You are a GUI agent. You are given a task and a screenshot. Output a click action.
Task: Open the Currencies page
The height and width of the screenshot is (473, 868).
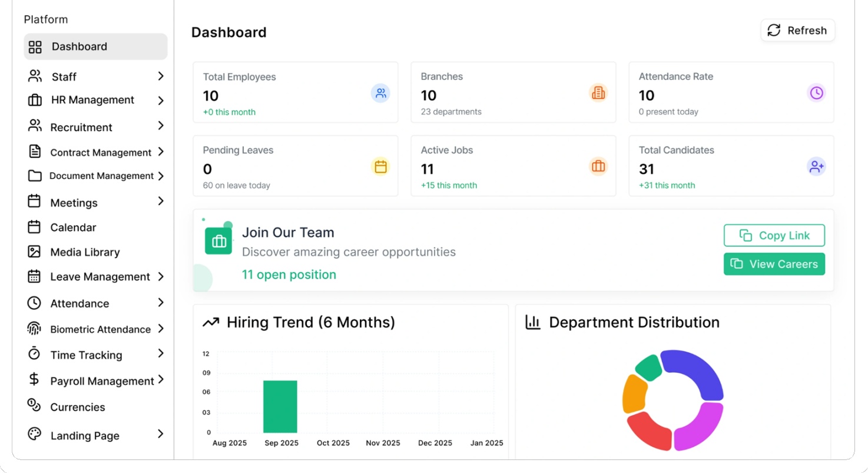78,407
